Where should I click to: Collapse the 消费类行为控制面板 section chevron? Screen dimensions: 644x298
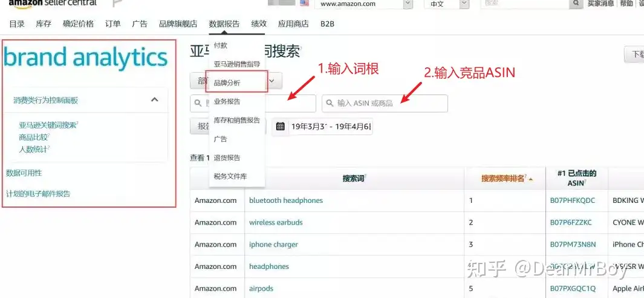[155, 99]
